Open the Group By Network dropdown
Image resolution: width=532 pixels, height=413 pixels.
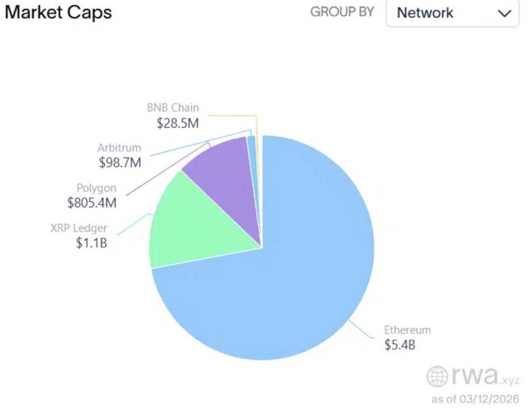click(x=452, y=13)
